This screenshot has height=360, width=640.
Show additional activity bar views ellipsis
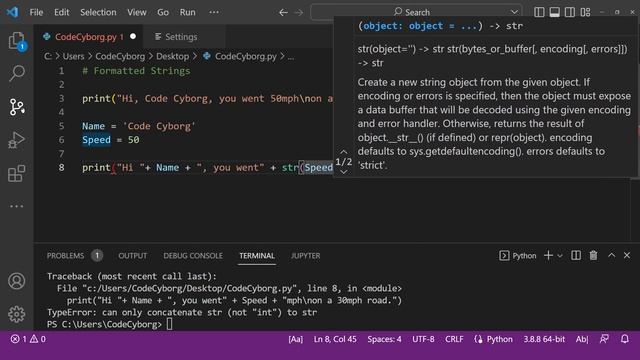pos(17,206)
